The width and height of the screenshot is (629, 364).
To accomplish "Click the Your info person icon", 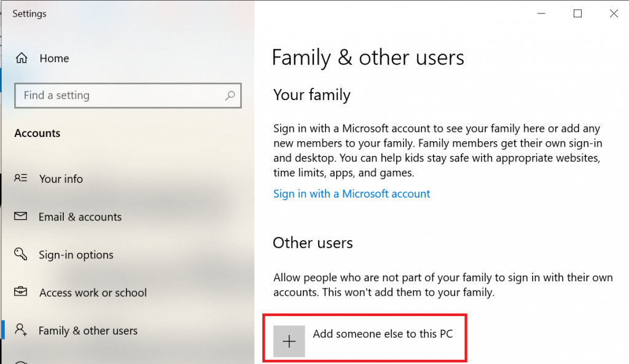I will point(20,177).
